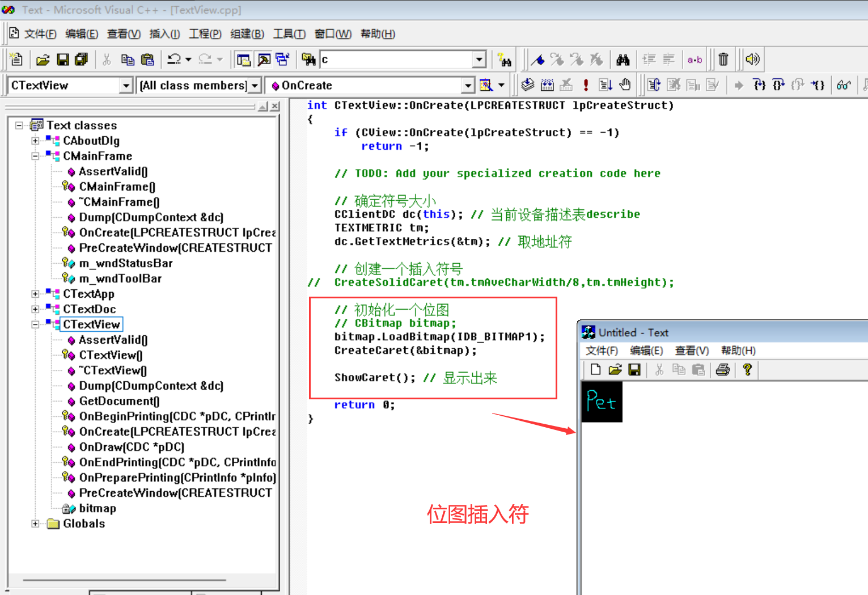Click the Step Over braces icon

pos(778,85)
